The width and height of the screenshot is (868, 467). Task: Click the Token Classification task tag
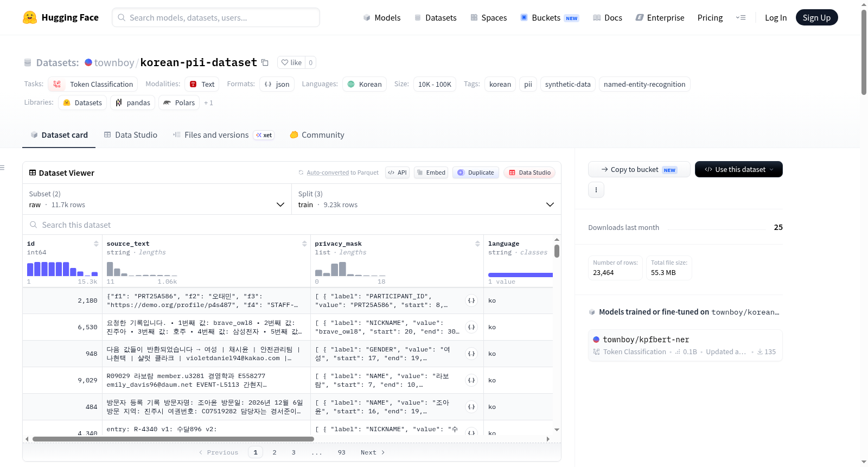pyautogui.click(x=93, y=84)
